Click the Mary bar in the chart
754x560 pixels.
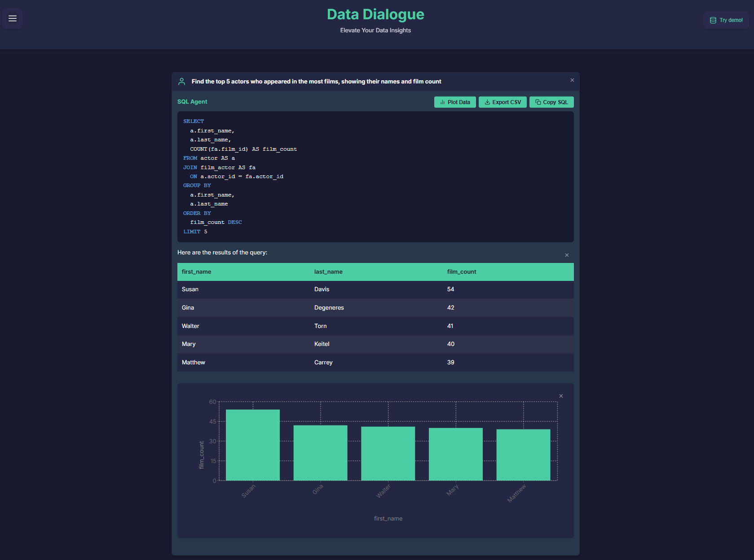coord(456,454)
